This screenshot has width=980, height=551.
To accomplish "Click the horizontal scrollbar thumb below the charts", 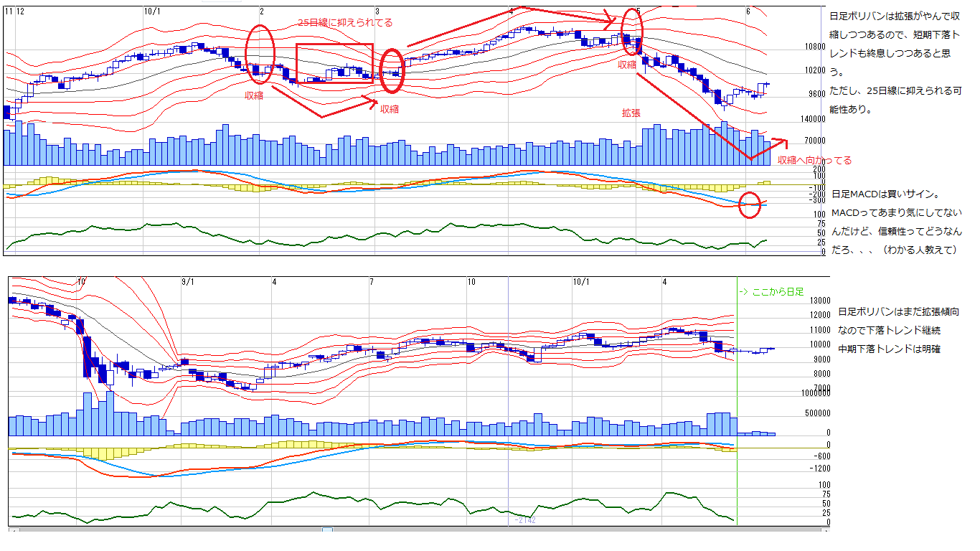I will tap(326, 531).
